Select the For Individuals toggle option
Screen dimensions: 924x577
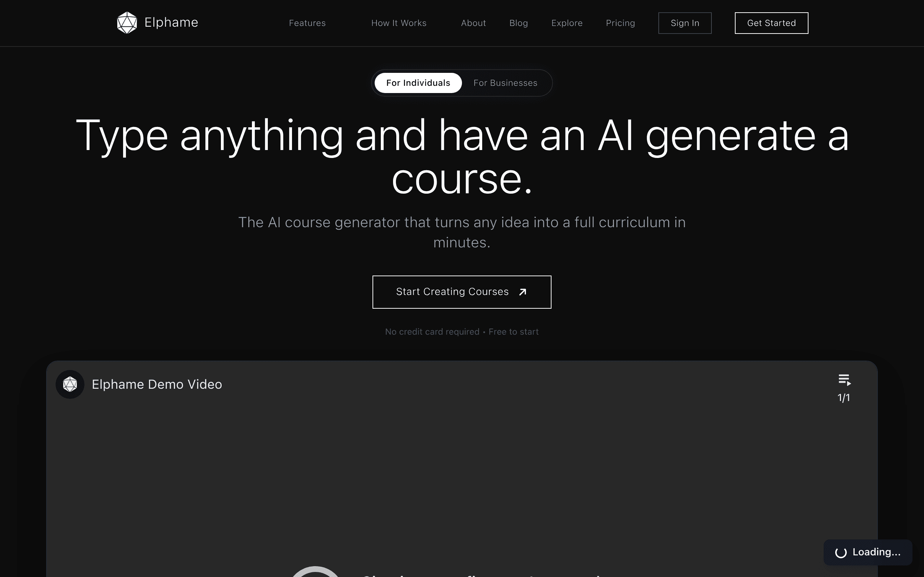pos(418,83)
